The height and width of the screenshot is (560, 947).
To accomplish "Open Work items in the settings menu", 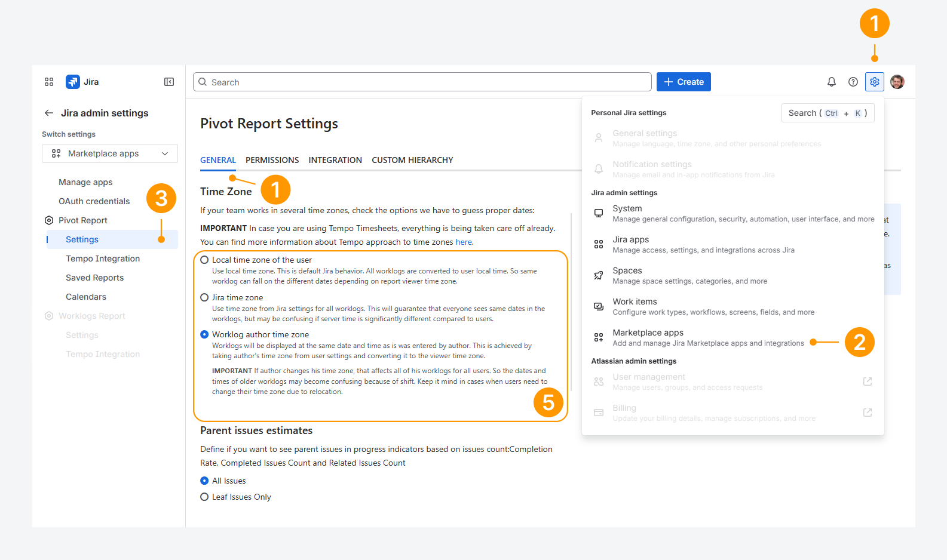I will (733, 306).
